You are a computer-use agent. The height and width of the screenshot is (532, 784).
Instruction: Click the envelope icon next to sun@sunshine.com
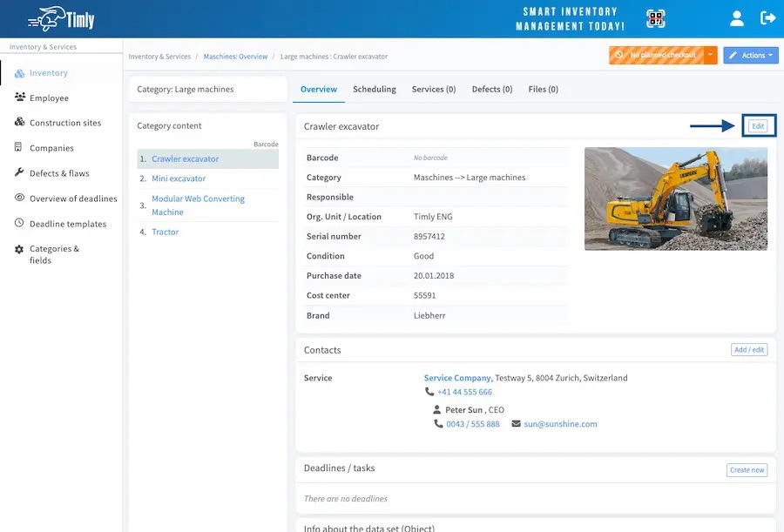coord(516,424)
